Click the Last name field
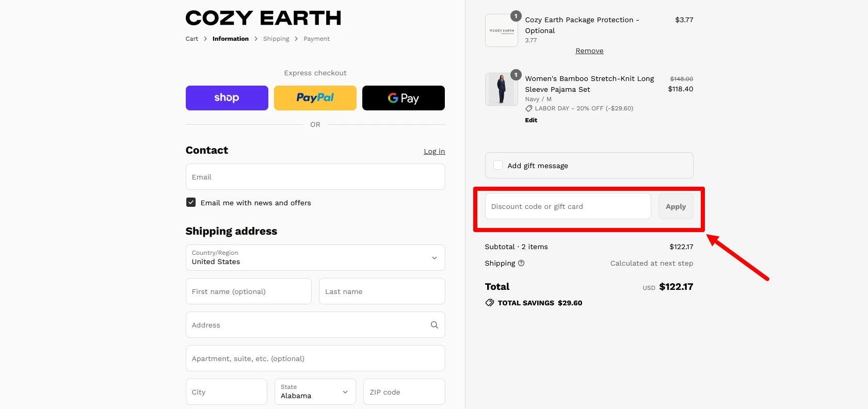Image resolution: width=868 pixels, height=409 pixels. pos(382,291)
